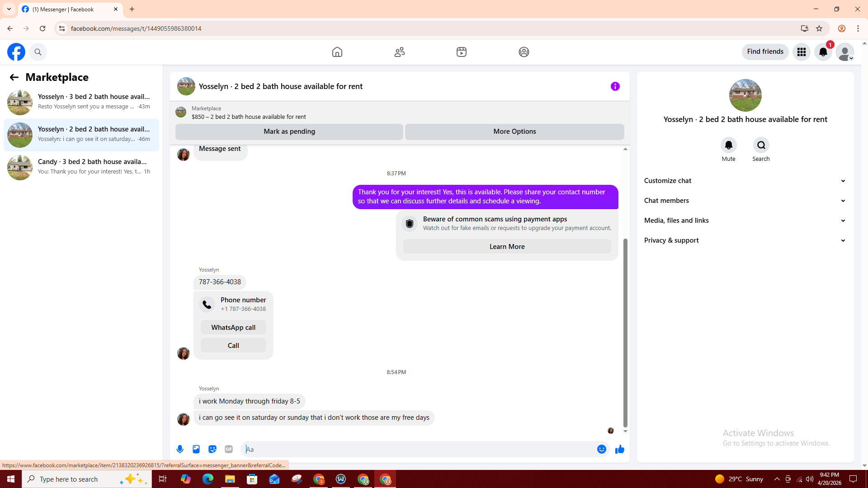Open Candy 3 bed 2 bath conversation
The width and height of the screenshot is (868, 488).
81,167
